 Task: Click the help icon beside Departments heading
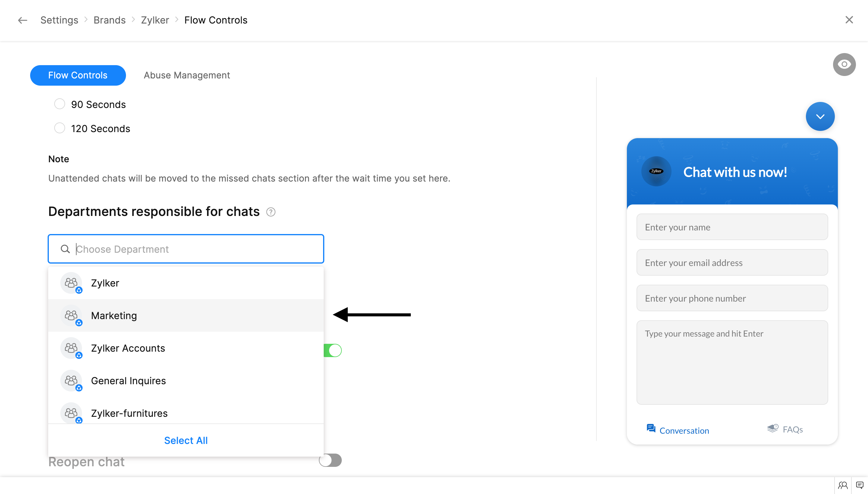(271, 212)
